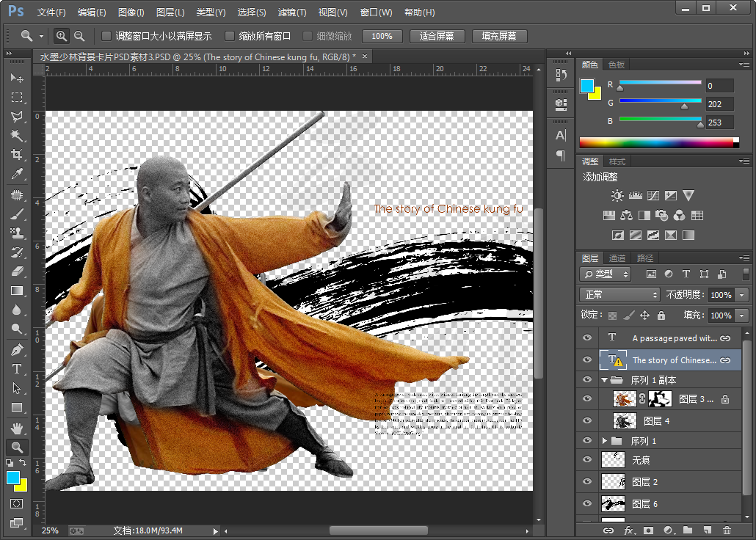Screen dimensions: 756x540
Task: Open the 滤镜(T) menu
Action: point(292,12)
